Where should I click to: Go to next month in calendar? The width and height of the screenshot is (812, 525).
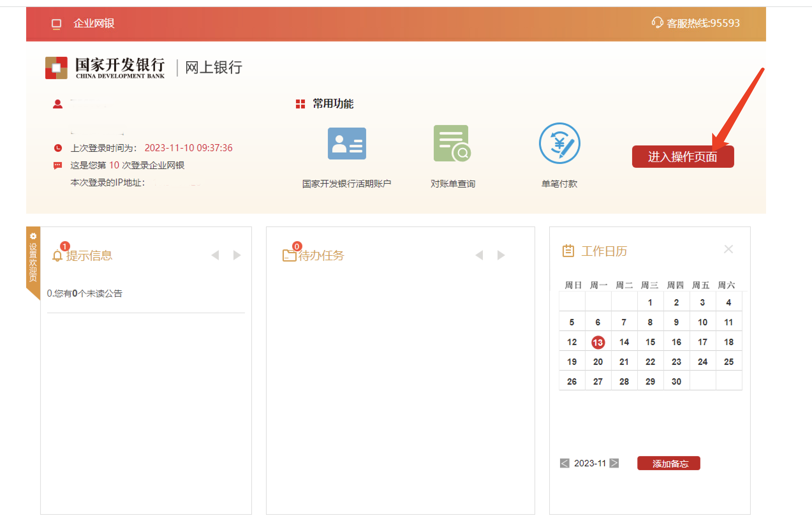point(614,463)
